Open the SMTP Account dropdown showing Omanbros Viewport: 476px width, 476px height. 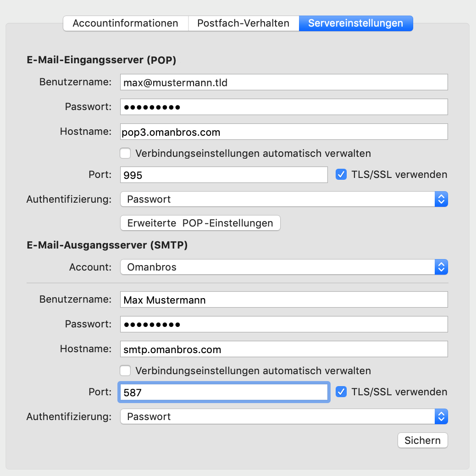(283, 267)
